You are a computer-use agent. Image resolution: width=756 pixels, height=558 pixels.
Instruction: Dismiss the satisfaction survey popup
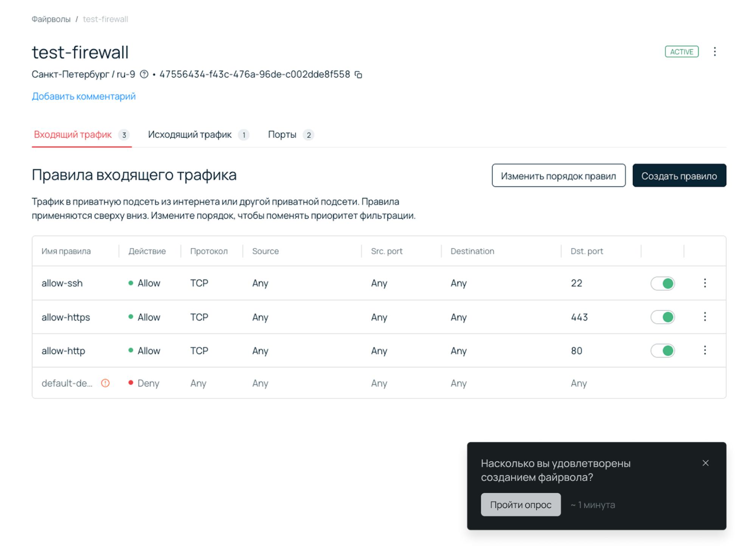(705, 463)
